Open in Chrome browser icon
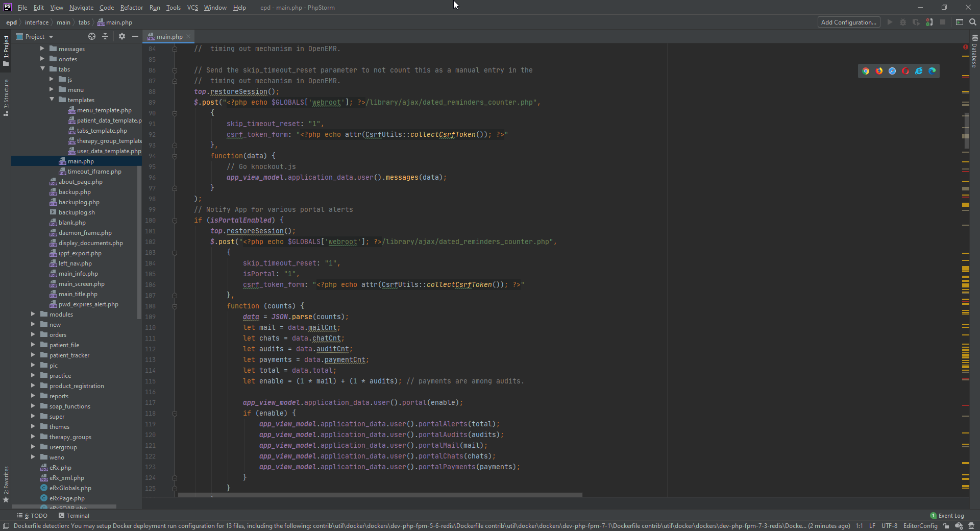This screenshot has width=980, height=531. (866, 71)
